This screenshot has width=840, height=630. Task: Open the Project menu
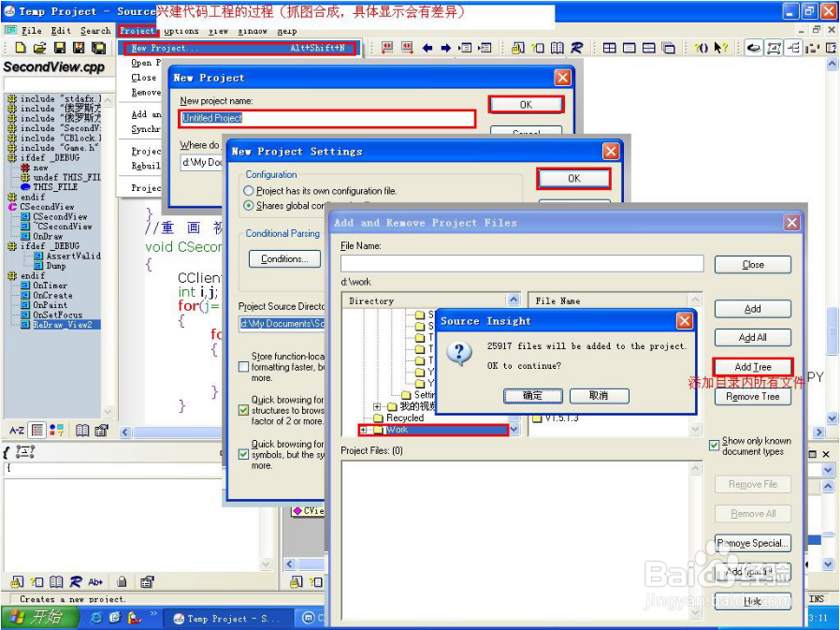click(137, 31)
